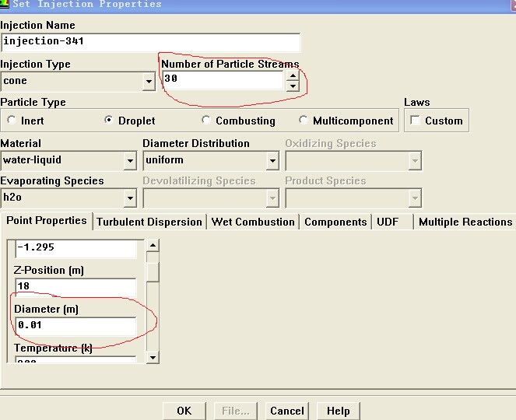Screen dimensions: 516x420
Task: Select the Combusting particle type
Action: (206, 121)
